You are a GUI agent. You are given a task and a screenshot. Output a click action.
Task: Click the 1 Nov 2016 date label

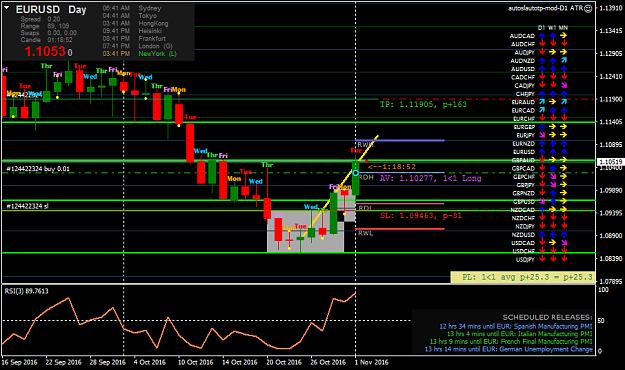(371, 362)
